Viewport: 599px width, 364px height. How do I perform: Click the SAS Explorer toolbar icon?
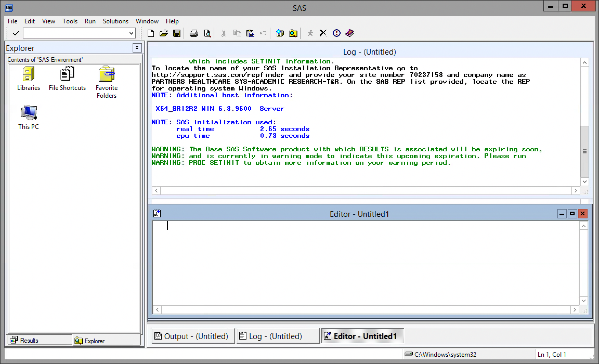[x=293, y=33]
